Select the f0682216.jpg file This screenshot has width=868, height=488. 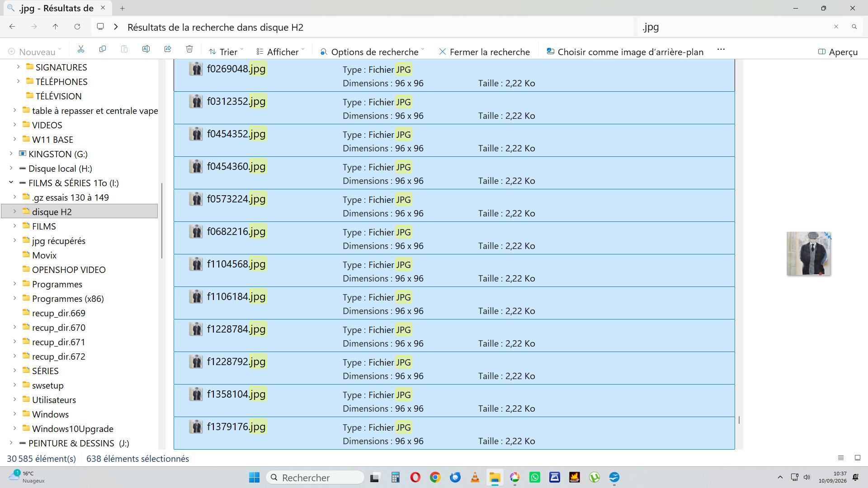click(454, 238)
